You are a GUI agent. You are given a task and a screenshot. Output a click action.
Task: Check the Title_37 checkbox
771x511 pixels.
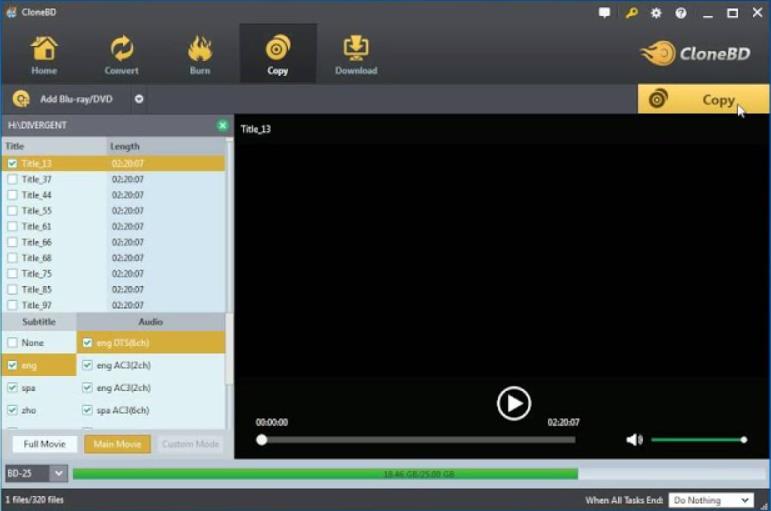tap(12, 179)
